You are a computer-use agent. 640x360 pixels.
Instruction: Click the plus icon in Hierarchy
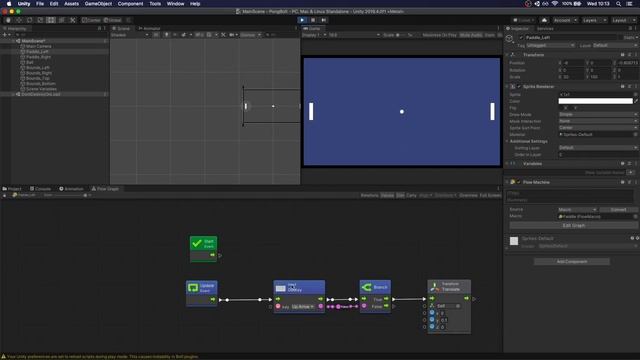click(5, 35)
